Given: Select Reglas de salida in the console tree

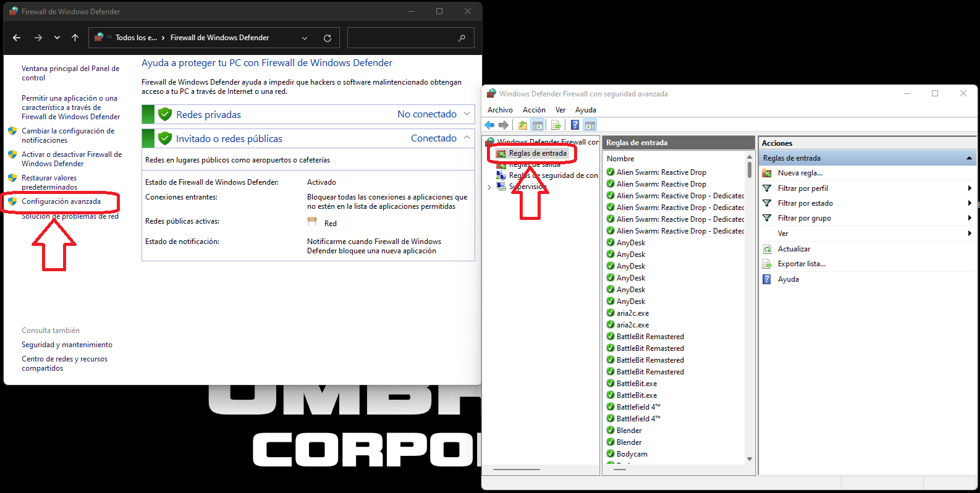Looking at the screenshot, I should (x=534, y=165).
